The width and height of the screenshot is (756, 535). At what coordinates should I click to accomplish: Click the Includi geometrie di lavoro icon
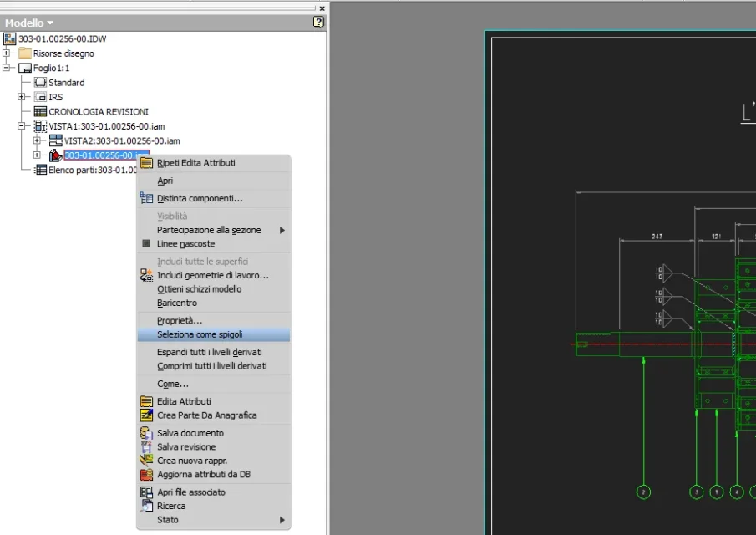coord(146,275)
